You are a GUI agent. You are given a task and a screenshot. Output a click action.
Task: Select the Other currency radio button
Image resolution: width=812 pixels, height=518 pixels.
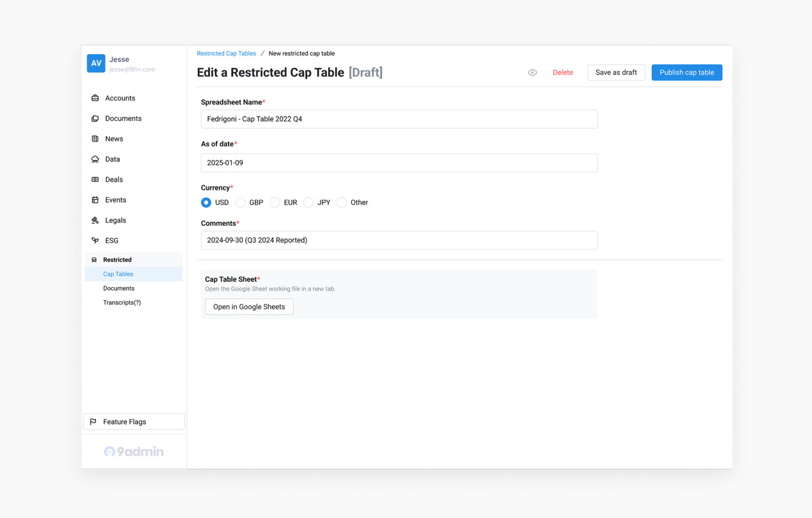click(342, 202)
